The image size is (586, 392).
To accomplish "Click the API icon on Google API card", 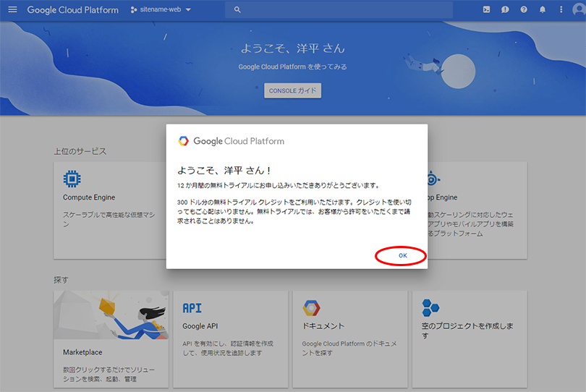I will pos(192,308).
